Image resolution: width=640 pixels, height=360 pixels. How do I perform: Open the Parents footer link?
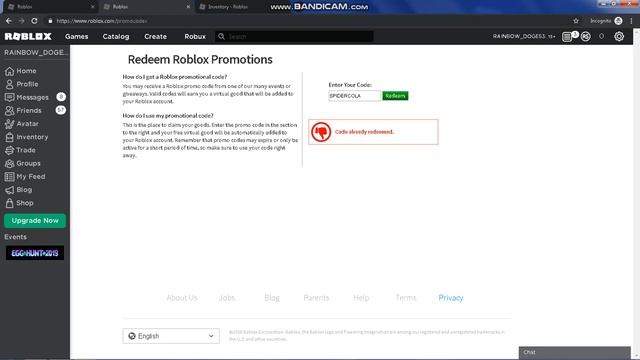click(316, 298)
